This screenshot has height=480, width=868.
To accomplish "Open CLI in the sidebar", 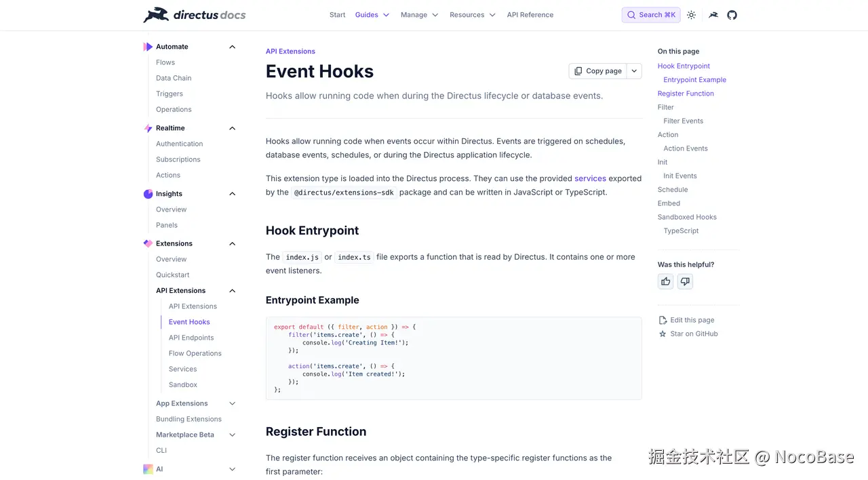I will [161, 450].
